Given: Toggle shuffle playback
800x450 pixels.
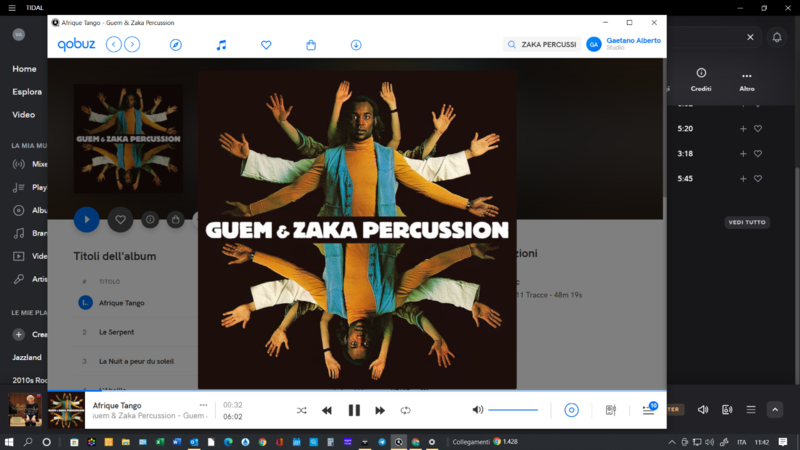Looking at the screenshot, I should pos(302,410).
